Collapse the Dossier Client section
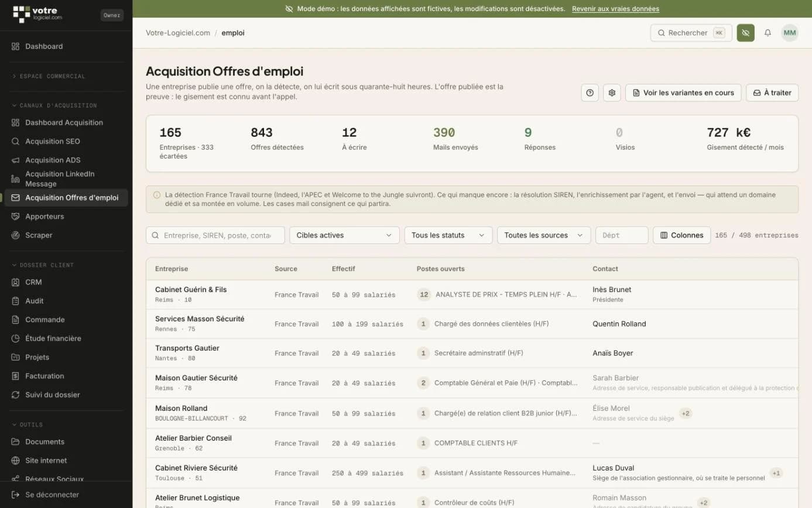 43,265
